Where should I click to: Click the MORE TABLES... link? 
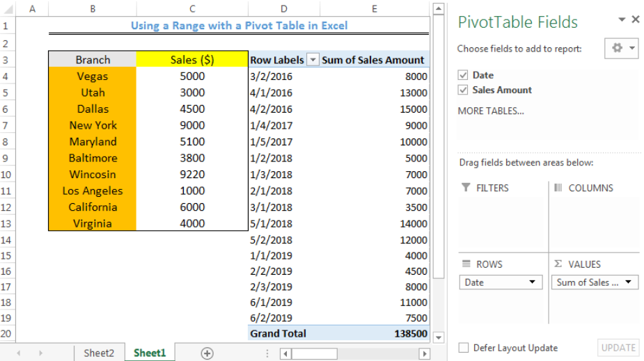click(491, 111)
